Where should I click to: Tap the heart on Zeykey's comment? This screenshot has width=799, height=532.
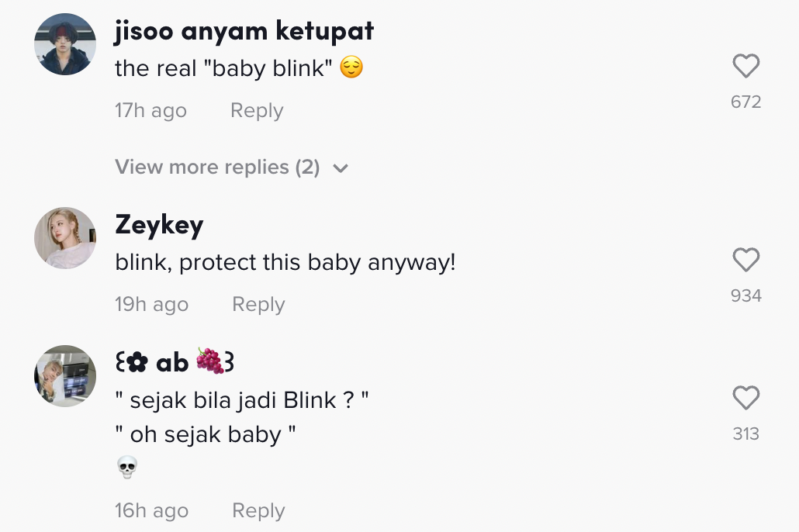point(746,259)
